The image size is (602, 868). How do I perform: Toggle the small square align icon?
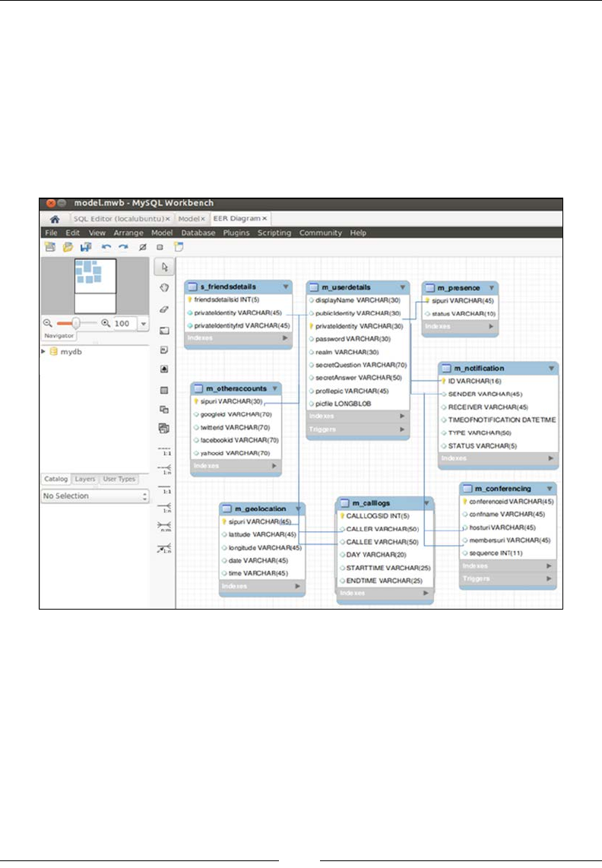[x=160, y=248]
